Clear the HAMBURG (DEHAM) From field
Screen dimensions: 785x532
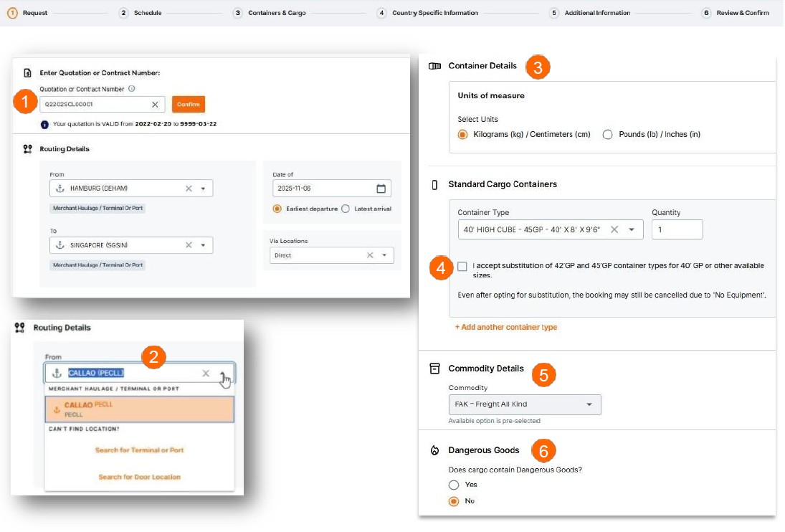[x=189, y=189]
